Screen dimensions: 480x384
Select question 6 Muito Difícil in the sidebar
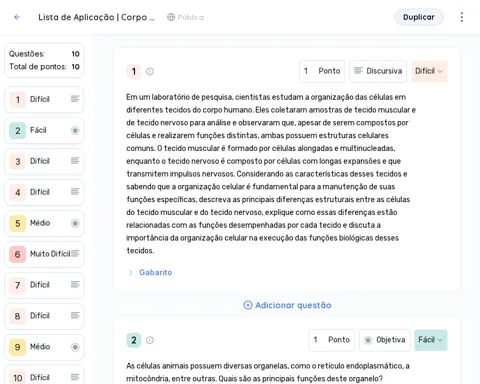click(x=44, y=254)
